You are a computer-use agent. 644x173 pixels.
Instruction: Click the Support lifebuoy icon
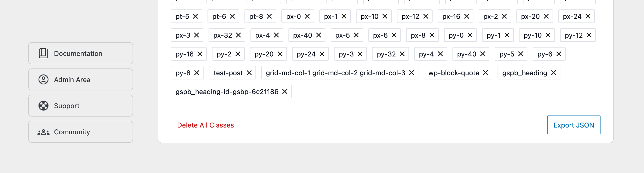pos(43,106)
